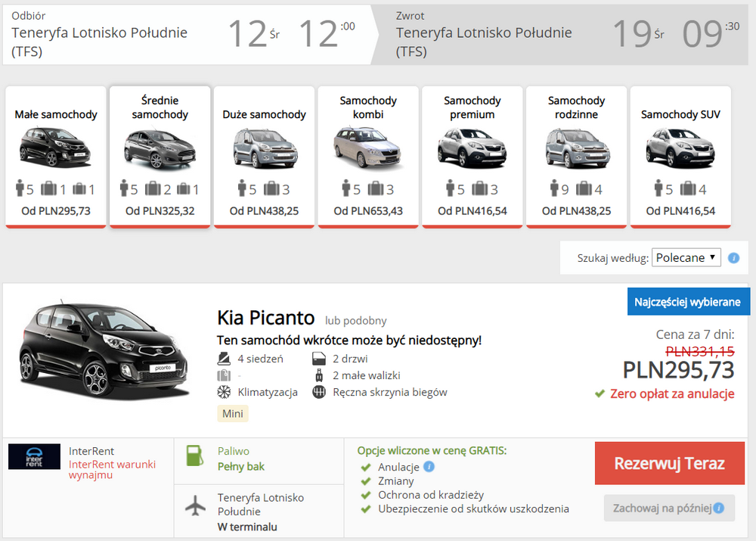Click return date 19 Śr
The image size is (756, 541).
[638, 34]
